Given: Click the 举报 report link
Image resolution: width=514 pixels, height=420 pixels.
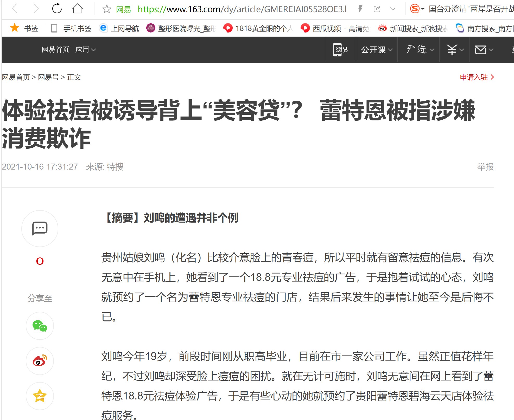Looking at the screenshot, I should point(485,167).
